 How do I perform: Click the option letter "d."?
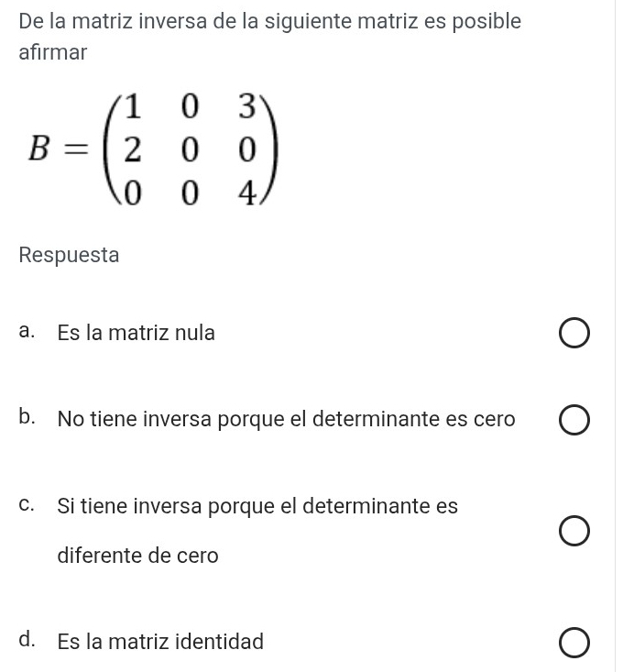pos(27,641)
